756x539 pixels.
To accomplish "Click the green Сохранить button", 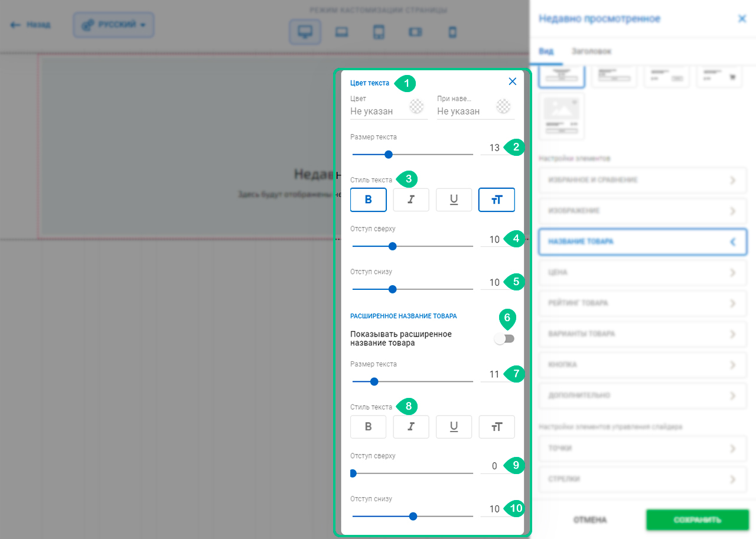I will click(698, 520).
